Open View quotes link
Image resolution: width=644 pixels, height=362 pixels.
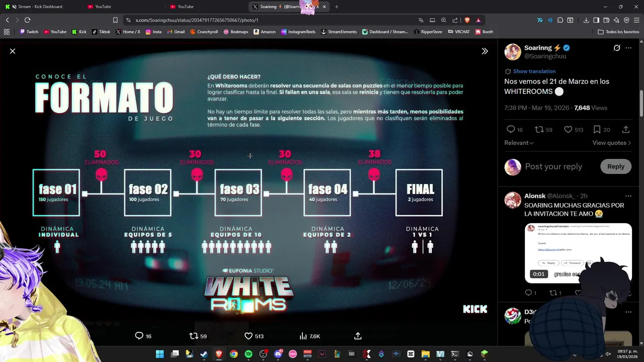point(611,143)
